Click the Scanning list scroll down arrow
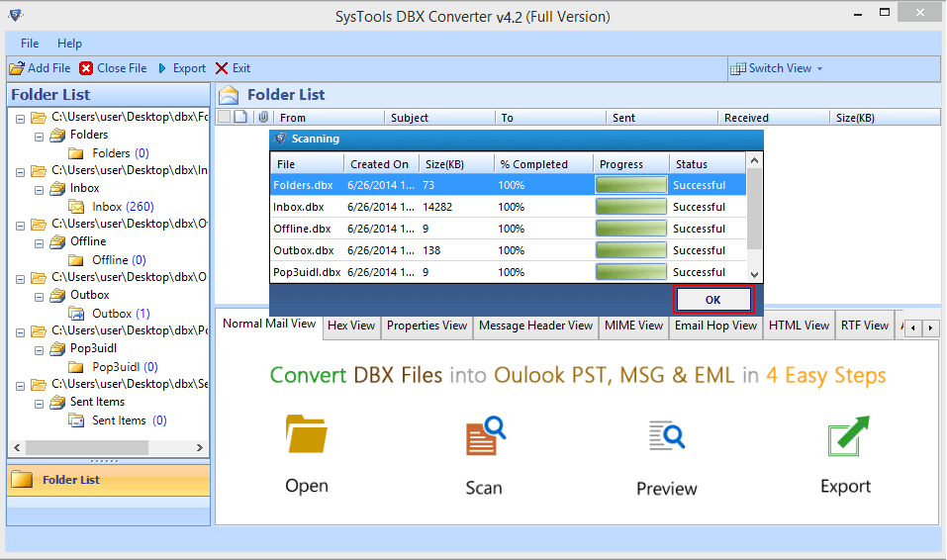The height and width of the screenshot is (560, 947). tap(754, 274)
